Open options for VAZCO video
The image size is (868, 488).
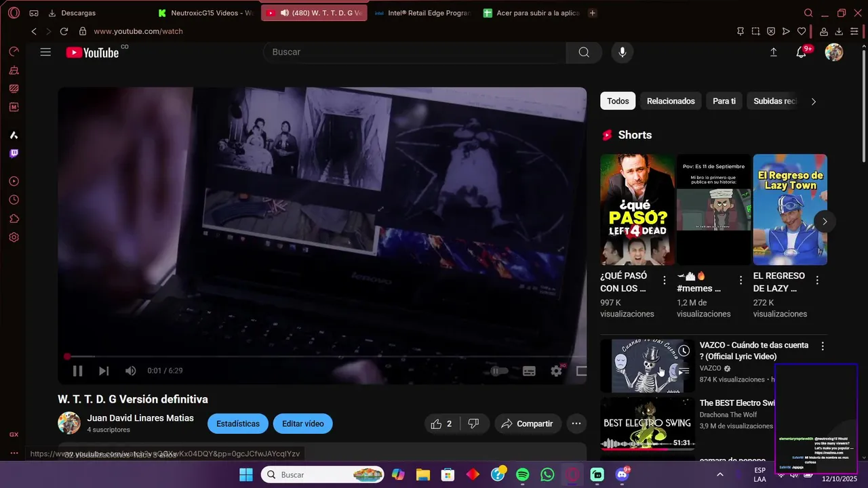point(823,346)
